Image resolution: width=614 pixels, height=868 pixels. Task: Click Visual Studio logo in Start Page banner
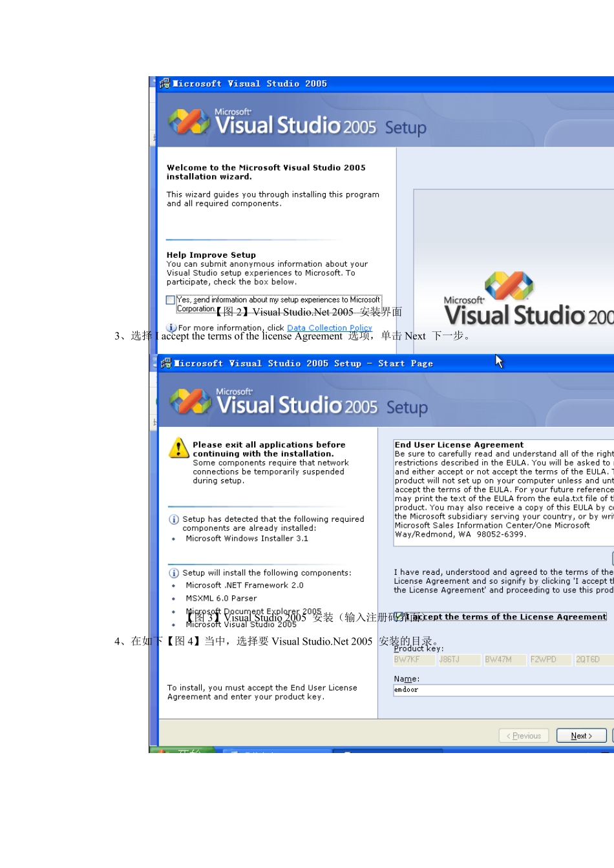[191, 401]
